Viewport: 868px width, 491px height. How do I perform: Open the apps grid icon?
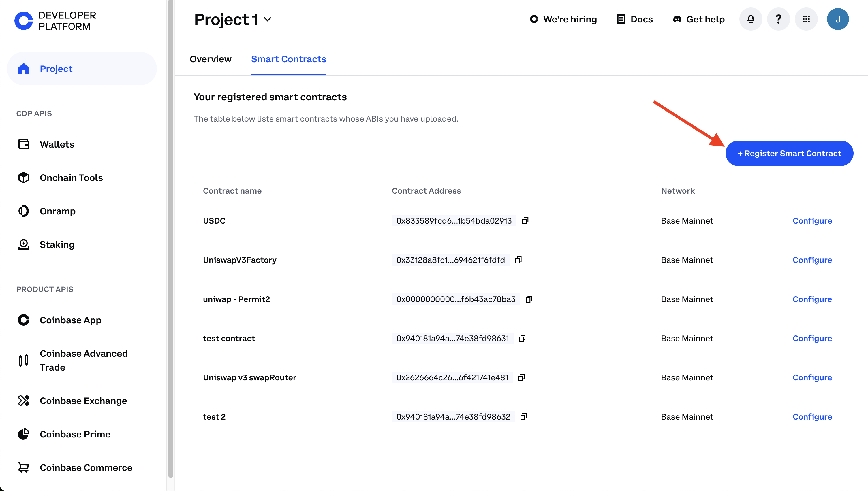click(806, 19)
